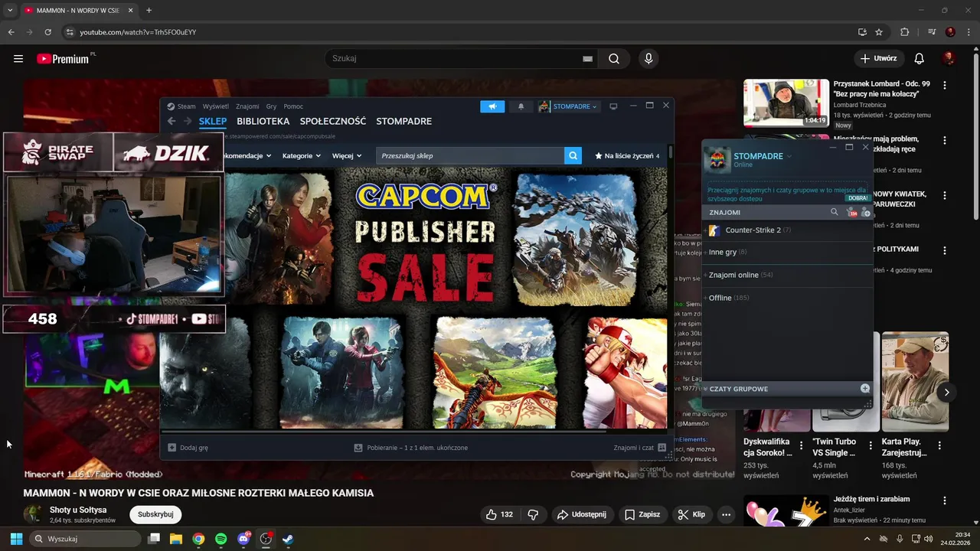Open the Przystanek Lombard video thumbnail
Screen dimensions: 980x551
(786, 103)
